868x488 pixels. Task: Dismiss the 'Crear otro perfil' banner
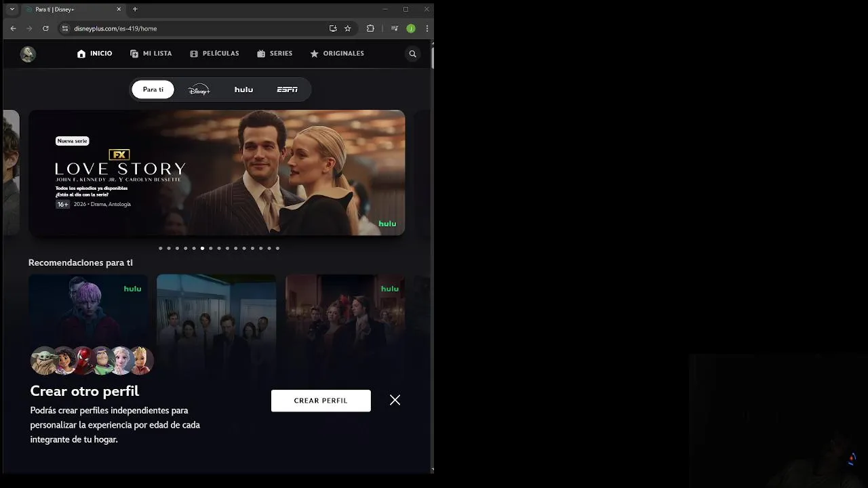point(395,400)
